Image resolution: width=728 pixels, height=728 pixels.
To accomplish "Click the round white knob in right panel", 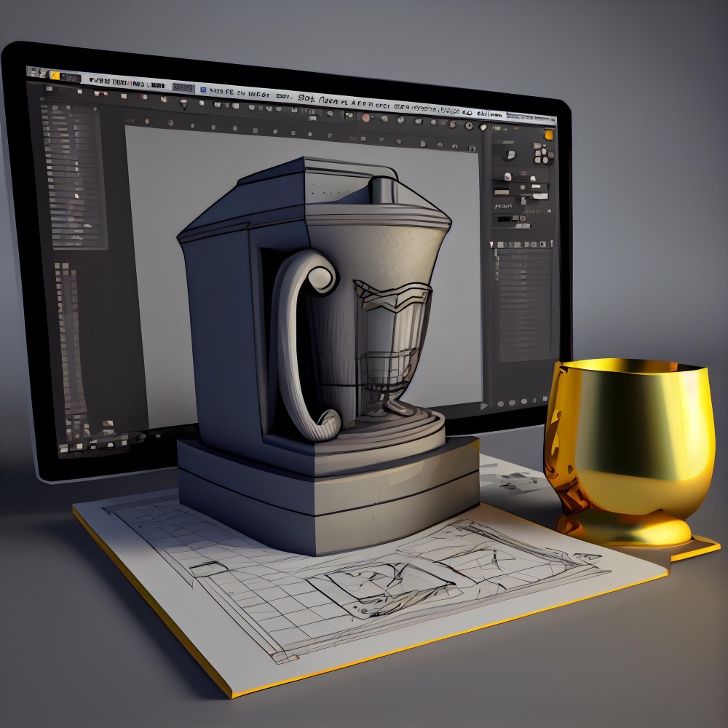I will 510,154.
